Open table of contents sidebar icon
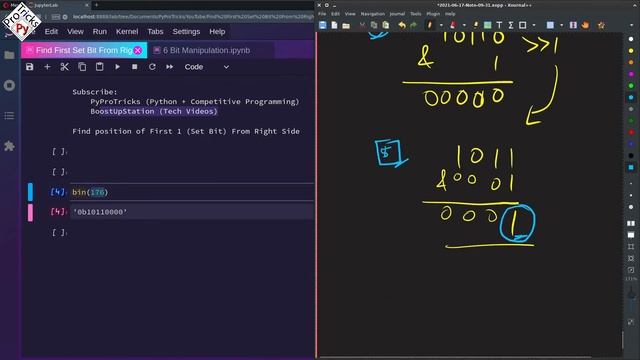Viewport: 640px width, 360px height. pos(9,116)
